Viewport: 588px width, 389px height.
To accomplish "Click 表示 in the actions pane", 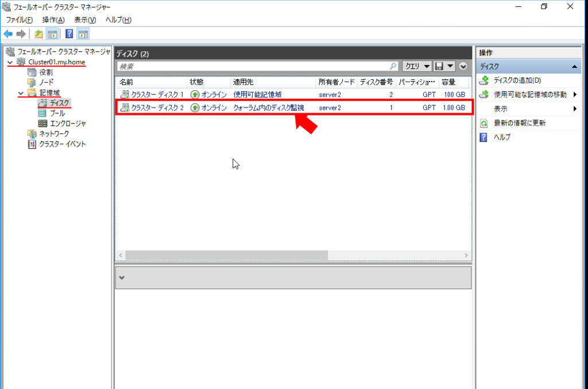I will (500, 109).
